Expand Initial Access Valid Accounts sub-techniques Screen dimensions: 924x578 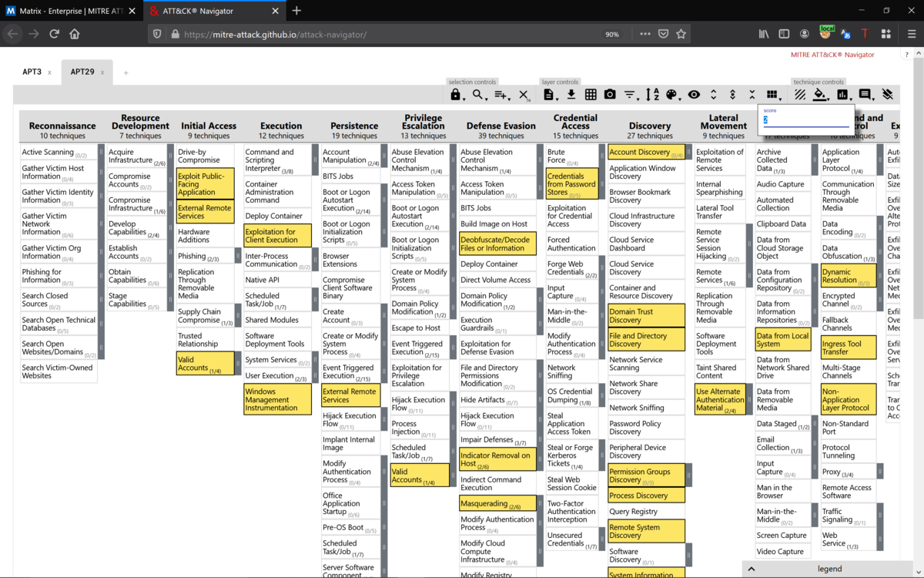tap(238, 363)
